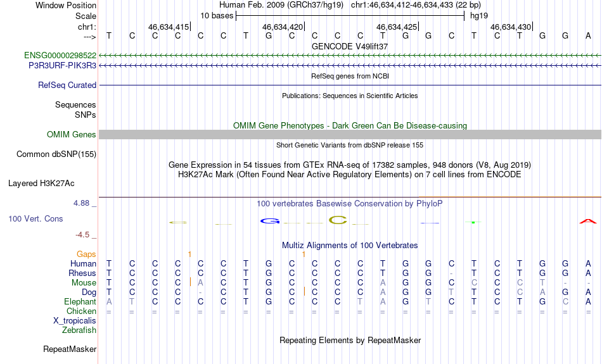Select the Zebrafish species label
The image size is (602, 364).
click(79, 330)
